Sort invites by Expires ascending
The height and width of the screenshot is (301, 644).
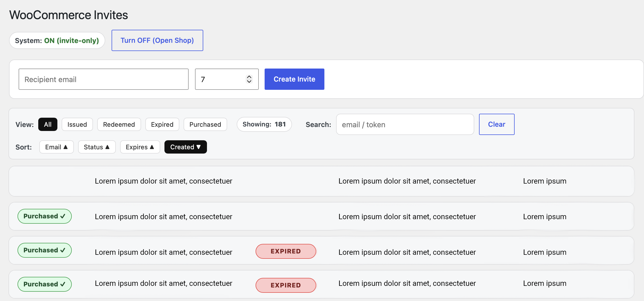pyautogui.click(x=140, y=147)
